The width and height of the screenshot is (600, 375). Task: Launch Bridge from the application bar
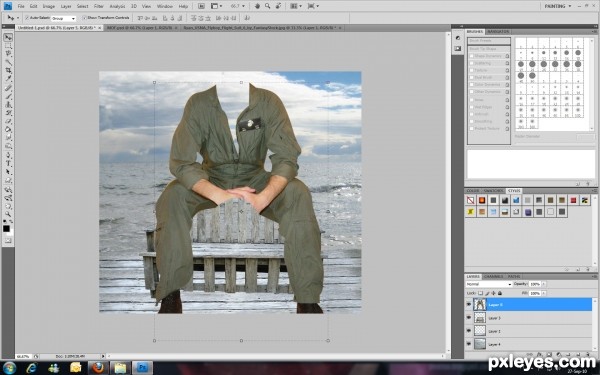pyautogui.click(x=201, y=6)
